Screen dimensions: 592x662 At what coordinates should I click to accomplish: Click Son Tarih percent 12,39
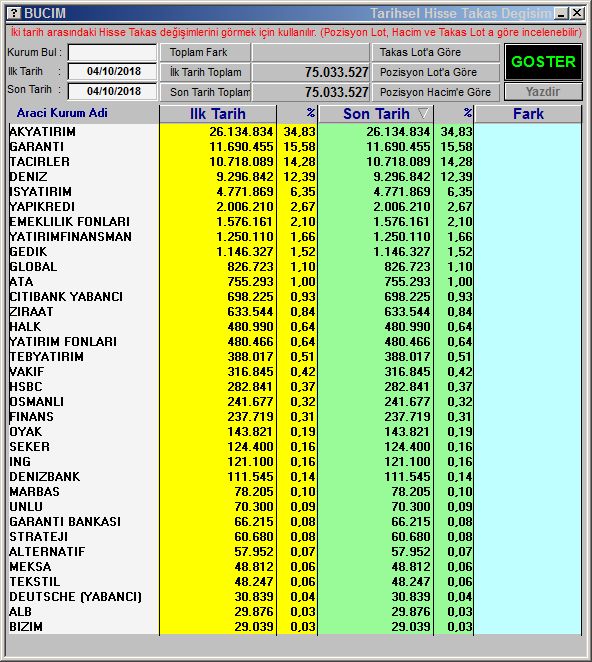456,177
